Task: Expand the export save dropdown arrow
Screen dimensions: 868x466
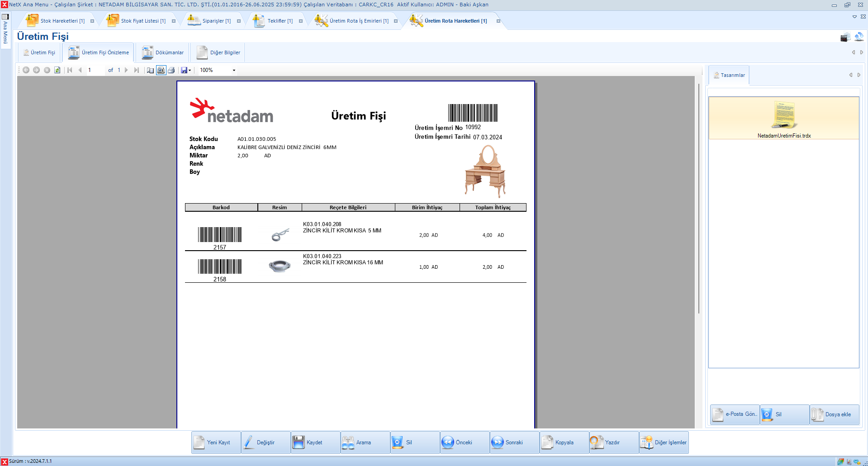Action: pos(190,70)
